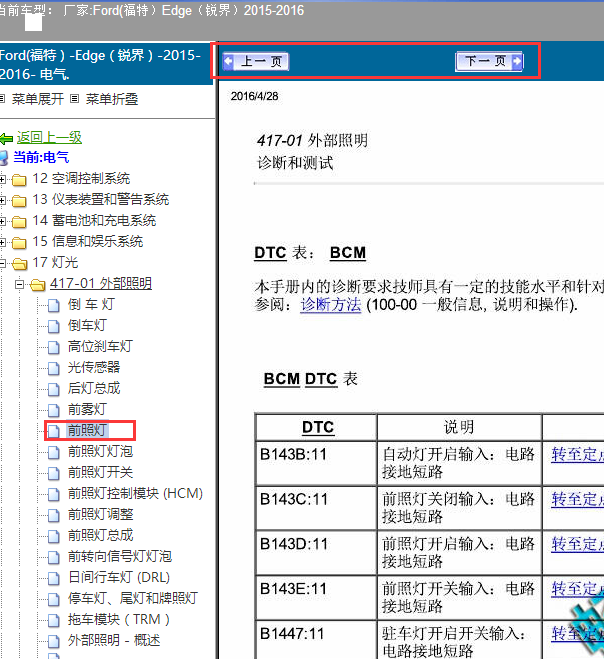Click page icon next to 外部照明 - 概述

54,642
